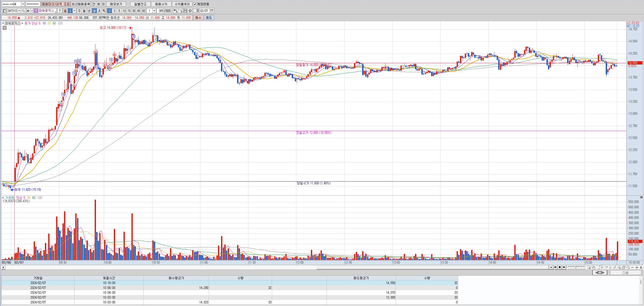644x306 pixels.
Task: Click the speaker sound icon
Action: tap(28, 11)
